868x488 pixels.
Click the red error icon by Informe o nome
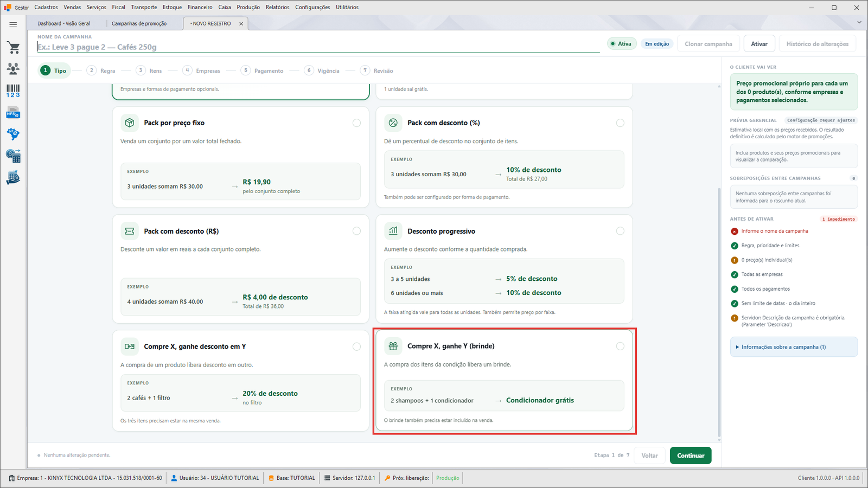pos(735,231)
